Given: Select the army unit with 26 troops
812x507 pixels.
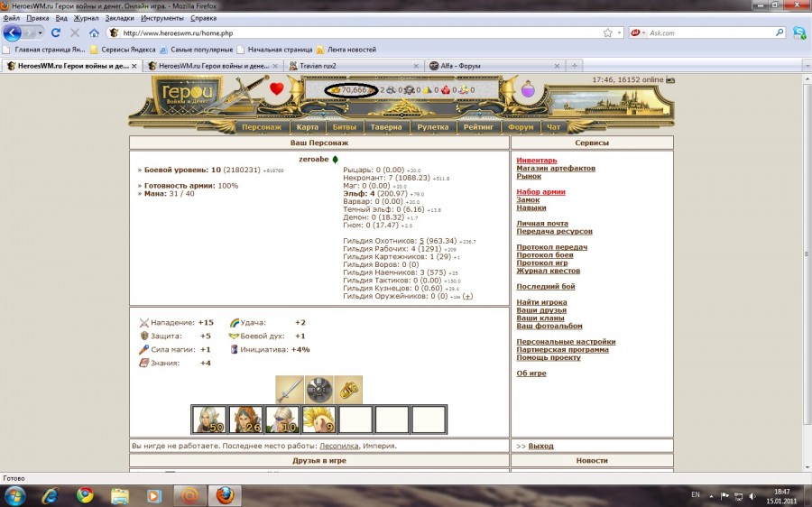Looking at the screenshot, I should pos(246,419).
